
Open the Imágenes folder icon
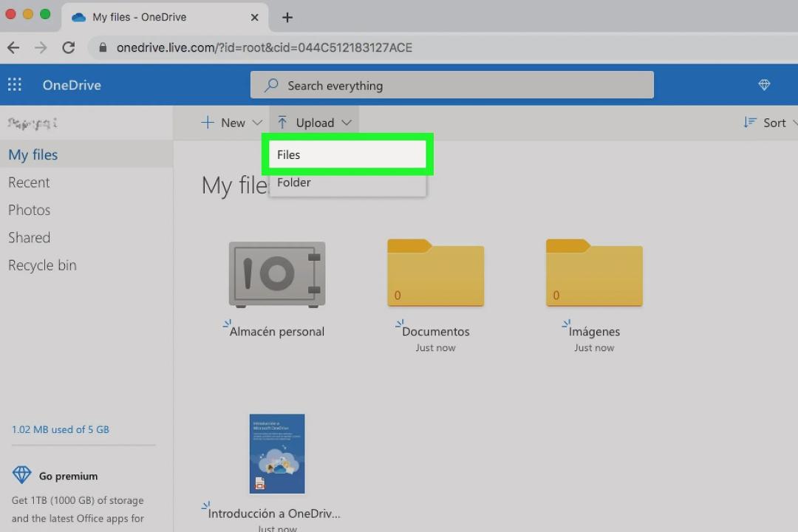point(594,273)
